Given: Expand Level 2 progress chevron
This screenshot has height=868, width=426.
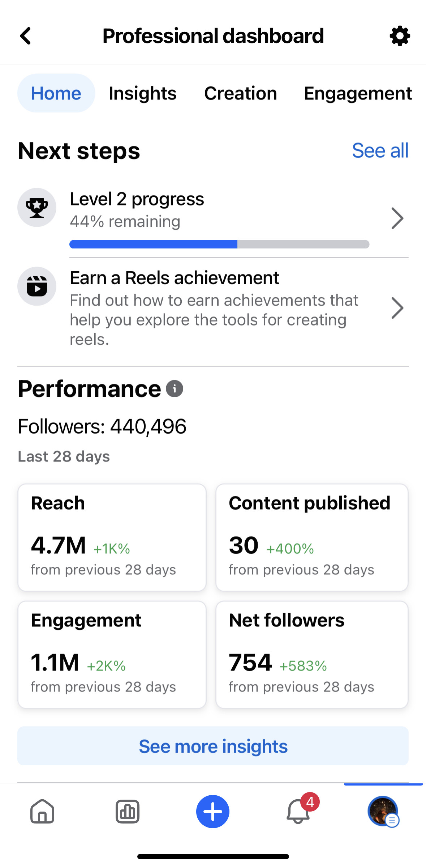Looking at the screenshot, I should (397, 218).
